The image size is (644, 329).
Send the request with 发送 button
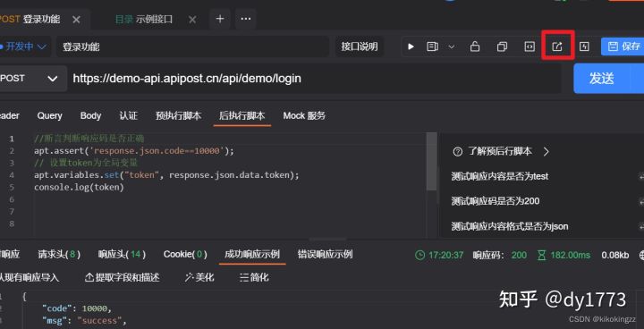(x=601, y=78)
